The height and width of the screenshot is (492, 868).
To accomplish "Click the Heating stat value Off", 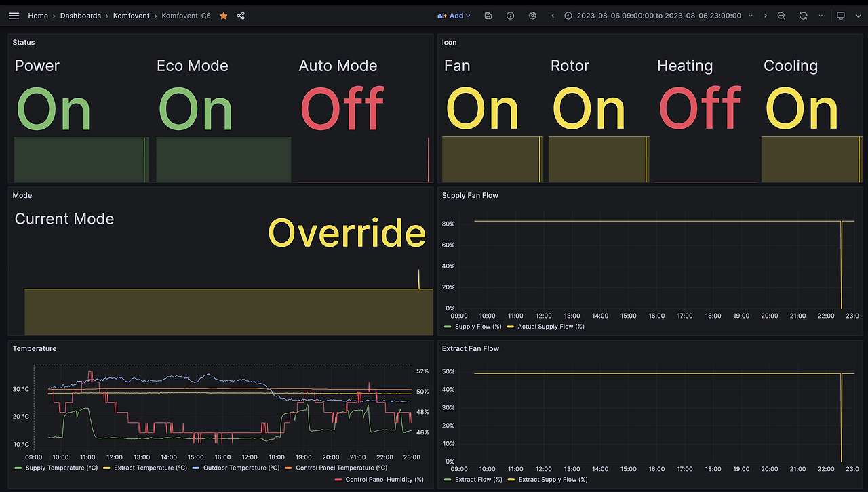I will pos(701,109).
